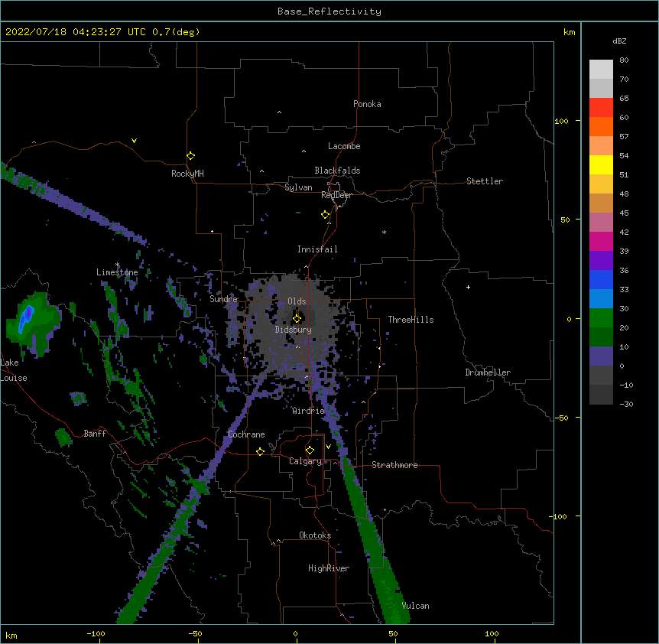The width and height of the screenshot is (659, 644).
Task: Click the Innisfail city label
Action: (x=317, y=249)
